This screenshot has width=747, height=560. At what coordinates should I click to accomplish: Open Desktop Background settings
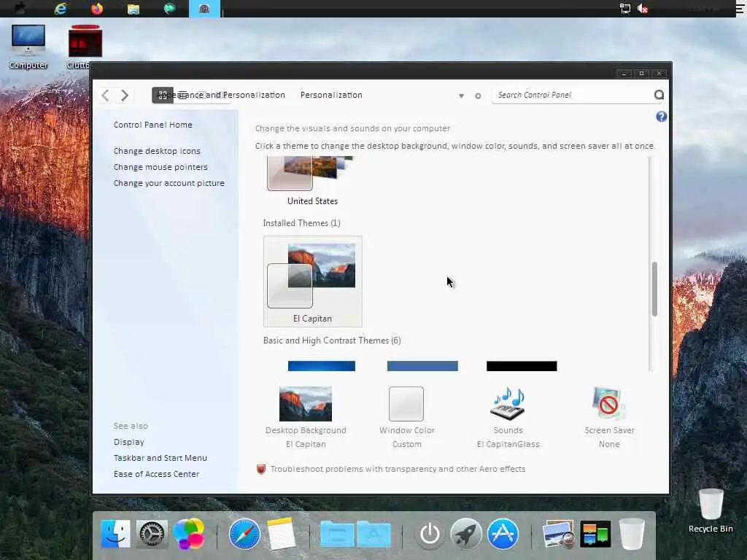pyautogui.click(x=306, y=418)
